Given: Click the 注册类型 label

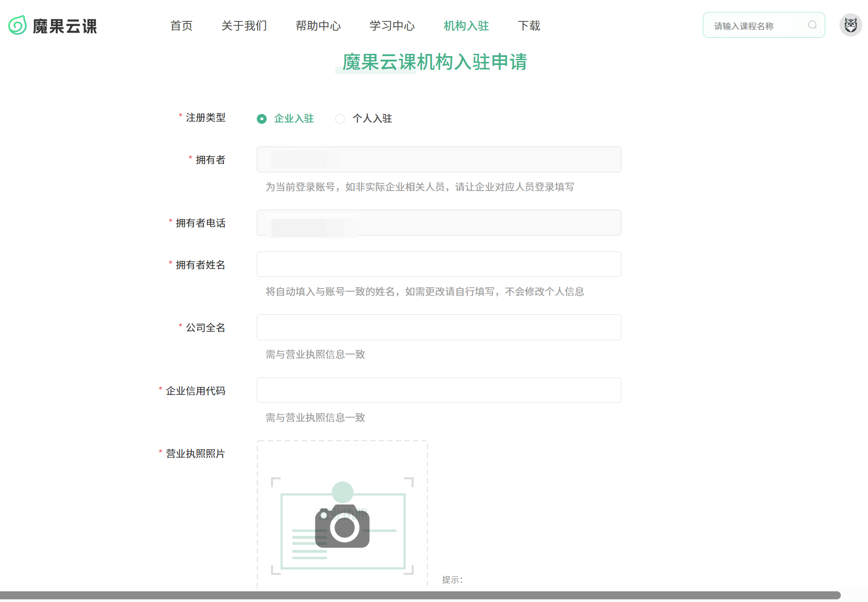Looking at the screenshot, I should pyautogui.click(x=206, y=118).
